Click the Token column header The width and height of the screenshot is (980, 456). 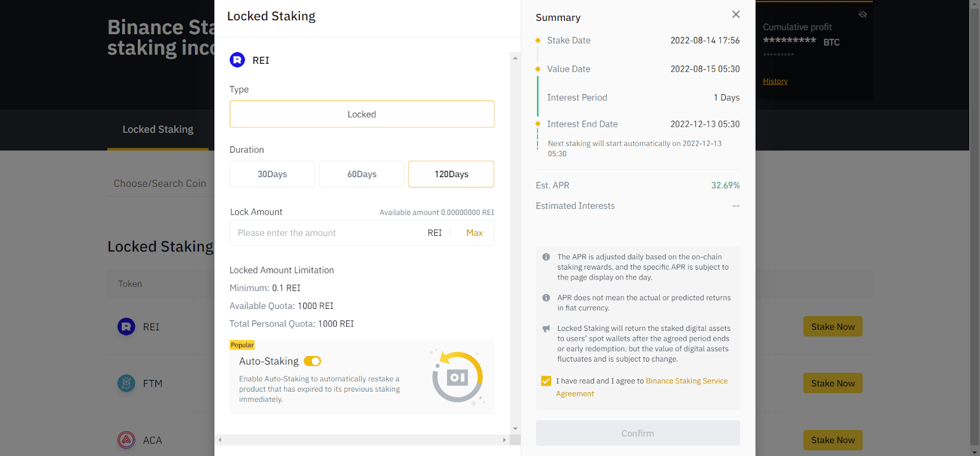coord(130,284)
